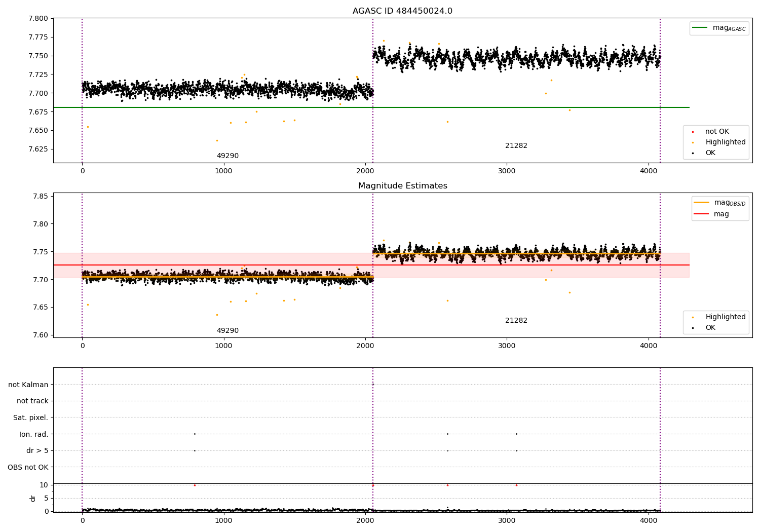Click the 7.60 tick in Magnitude Estimates

(40, 335)
